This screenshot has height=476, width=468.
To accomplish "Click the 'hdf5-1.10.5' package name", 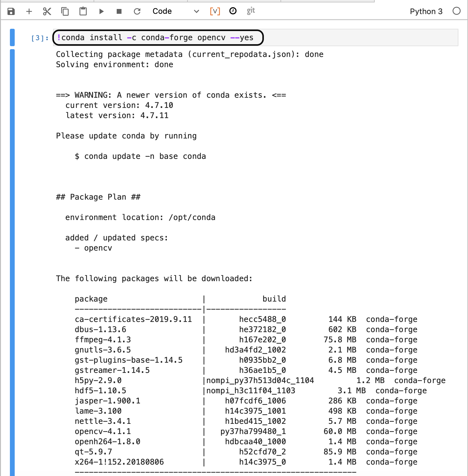I will click(100, 391).
